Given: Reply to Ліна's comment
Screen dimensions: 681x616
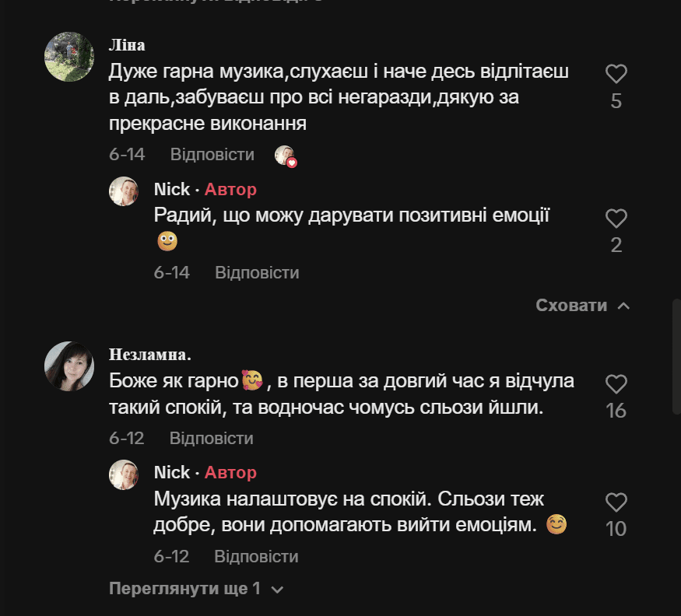Looking at the screenshot, I should pos(212,154).
